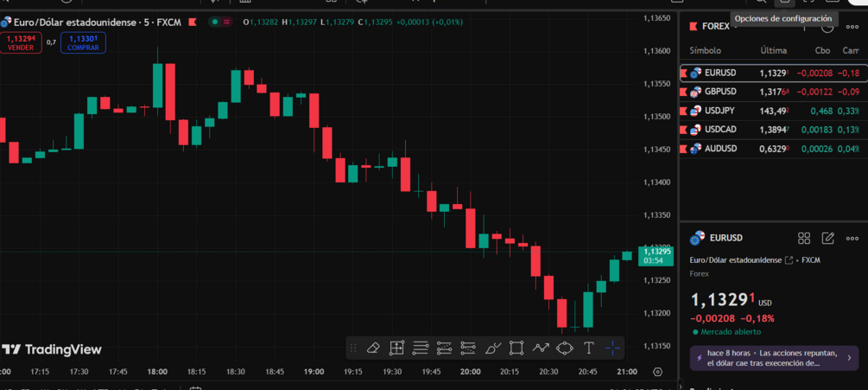Select the Brush drawing tool
This screenshot has width=868, height=390.
(492, 348)
